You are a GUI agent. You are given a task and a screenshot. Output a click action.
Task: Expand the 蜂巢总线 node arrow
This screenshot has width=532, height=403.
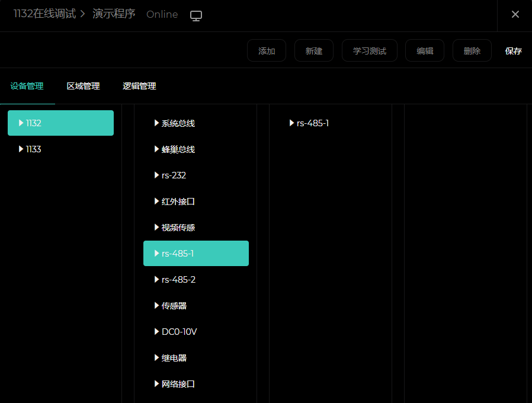tap(156, 149)
